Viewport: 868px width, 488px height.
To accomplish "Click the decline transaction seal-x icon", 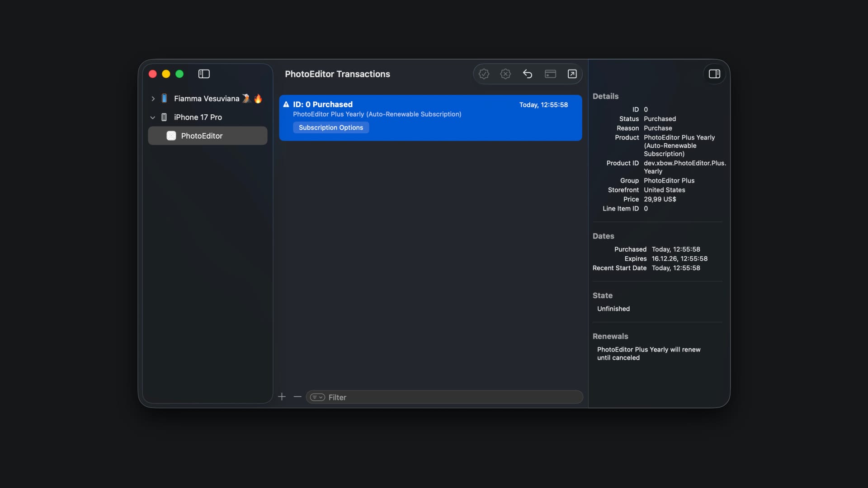I will [505, 74].
